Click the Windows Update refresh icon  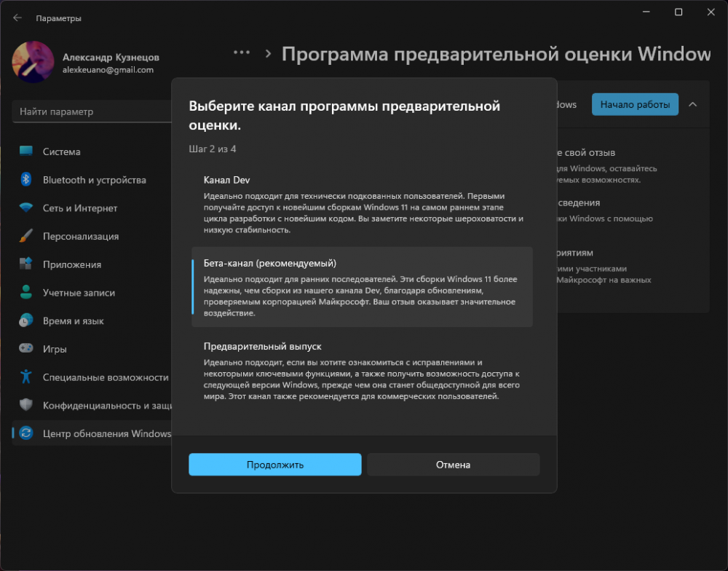(x=26, y=433)
